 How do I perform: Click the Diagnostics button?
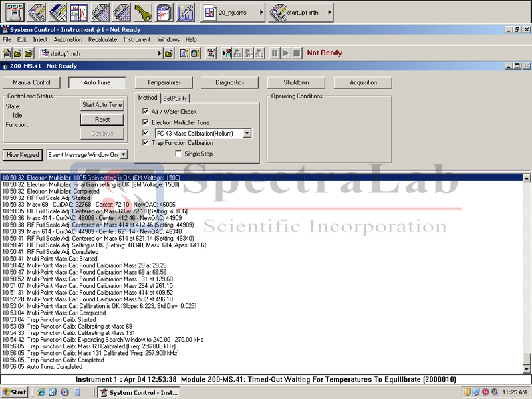(229, 83)
